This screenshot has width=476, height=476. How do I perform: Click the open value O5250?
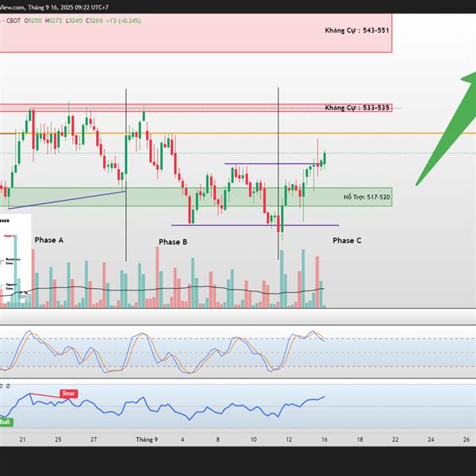[x=33, y=21]
